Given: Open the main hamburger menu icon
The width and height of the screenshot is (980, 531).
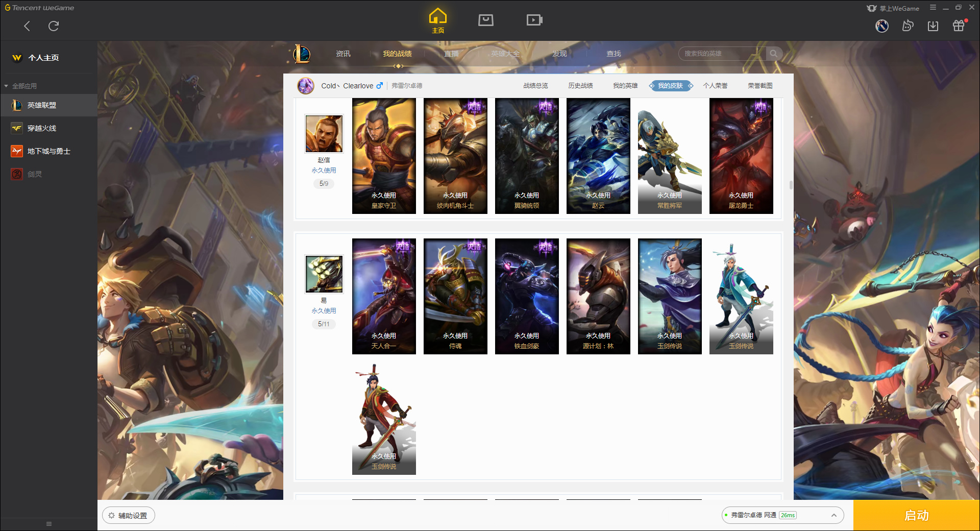Looking at the screenshot, I should tap(933, 8).
